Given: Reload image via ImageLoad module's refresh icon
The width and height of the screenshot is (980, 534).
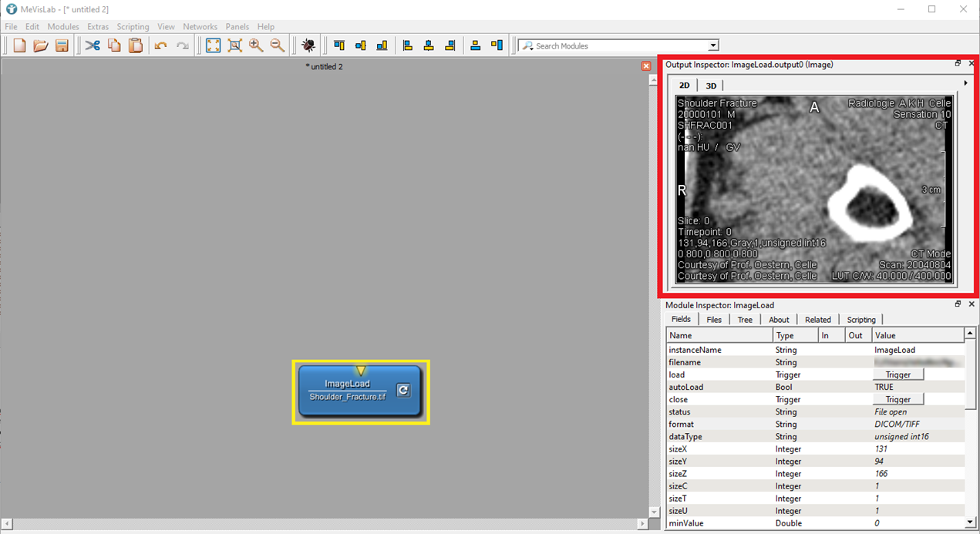Looking at the screenshot, I should (x=403, y=391).
